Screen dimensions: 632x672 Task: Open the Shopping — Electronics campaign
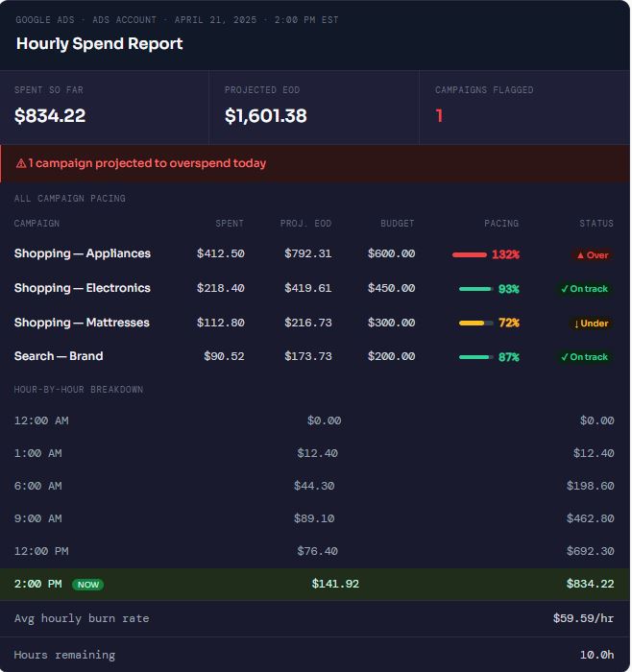[x=83, y=288]
